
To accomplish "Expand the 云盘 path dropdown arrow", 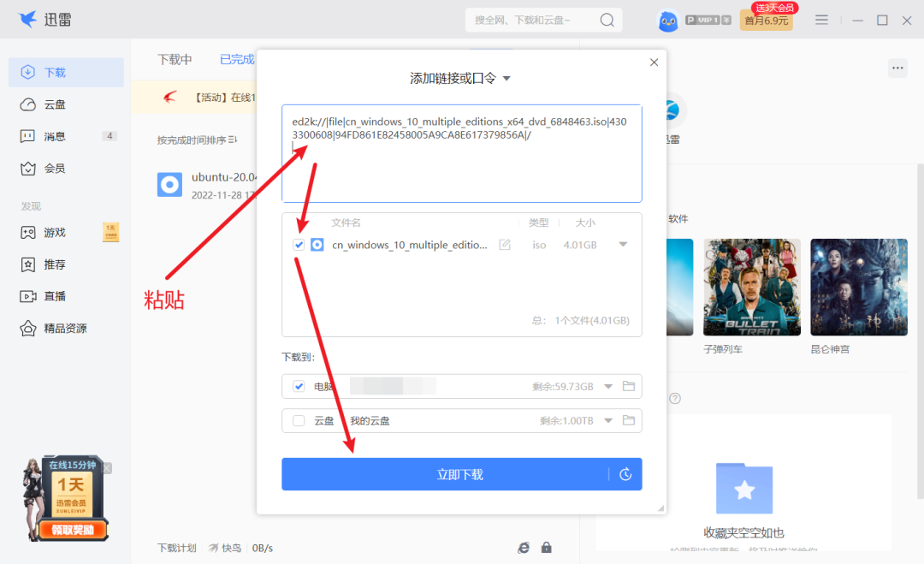I will [609, 421].
